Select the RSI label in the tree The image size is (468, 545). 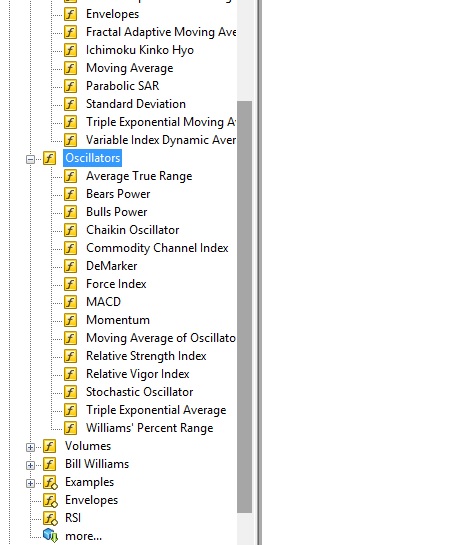coord(73,518)
